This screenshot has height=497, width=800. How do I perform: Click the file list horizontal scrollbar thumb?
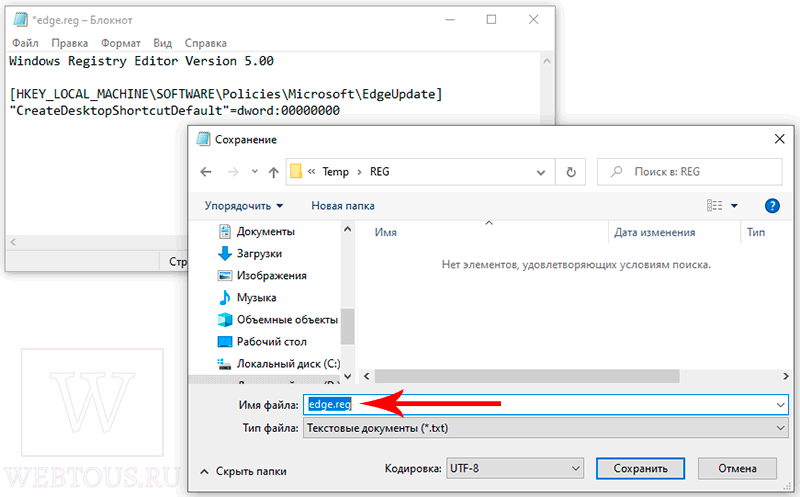pyautogui.click(x=527, y=376)
